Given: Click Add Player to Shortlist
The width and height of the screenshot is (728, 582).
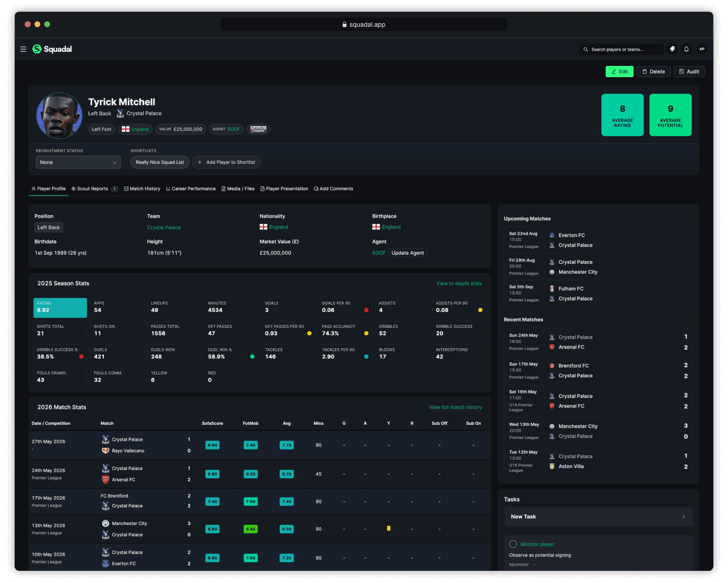Looking at the screenshot, I should pos(226,162).
